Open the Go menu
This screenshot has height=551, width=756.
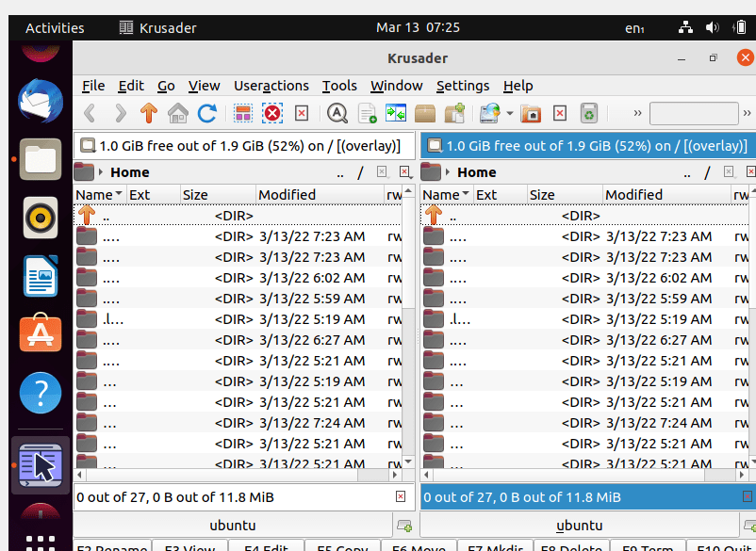click(x=166, y=86)
